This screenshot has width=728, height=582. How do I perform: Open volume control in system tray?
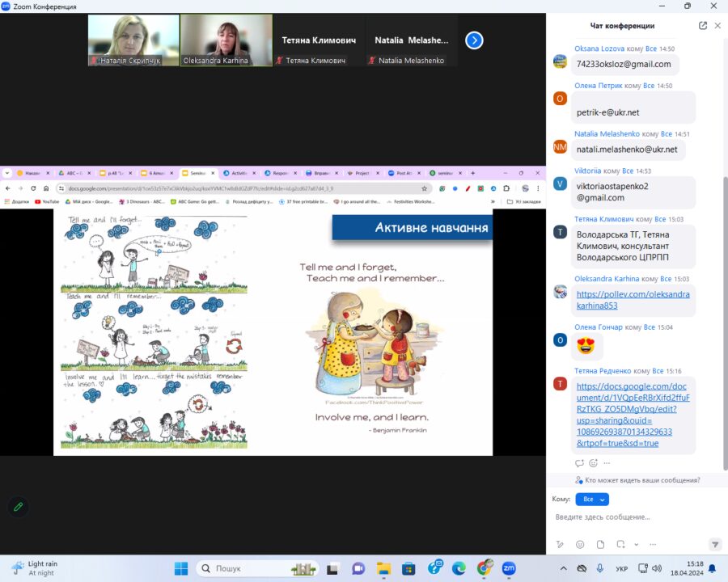pyautogui.click(x=657, y=568)
